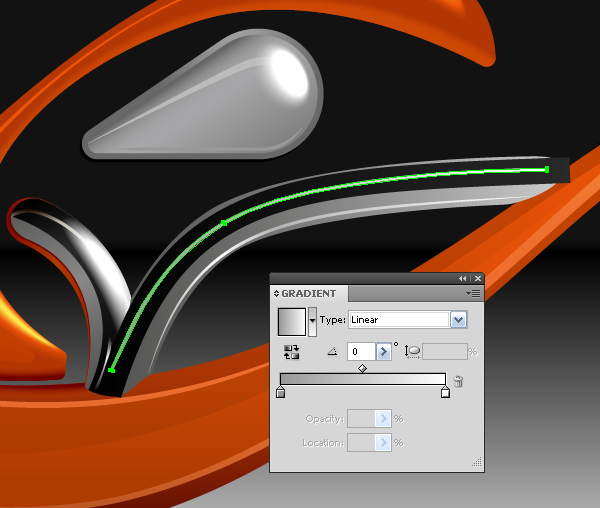This screenshot has width=600, height=508.
Task: Click the aspect ratio input field
Action: [x=445, y=352]
